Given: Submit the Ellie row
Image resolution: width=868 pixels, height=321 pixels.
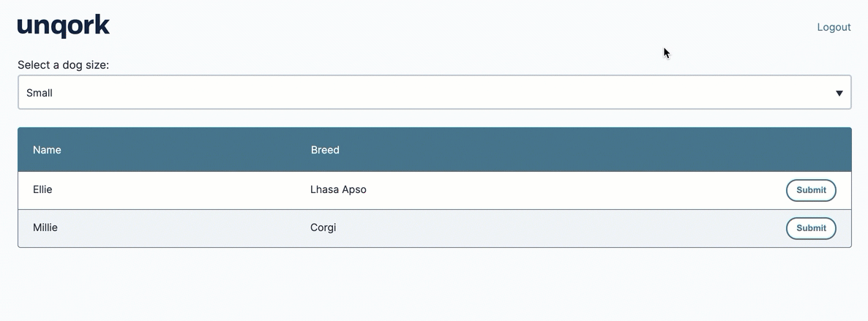Looking at the screenshot, I should click(811, 190).
